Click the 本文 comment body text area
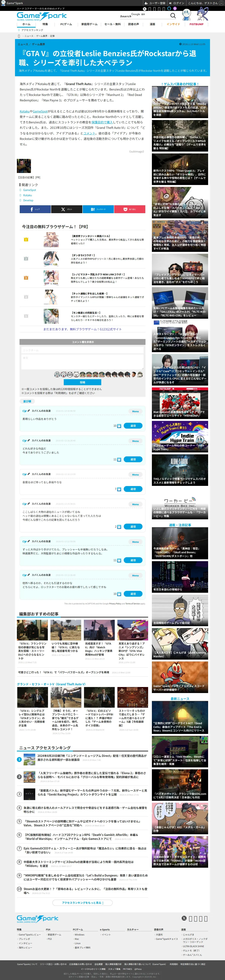225x980 pixels. pyautogui.click(x=82, y=361)
